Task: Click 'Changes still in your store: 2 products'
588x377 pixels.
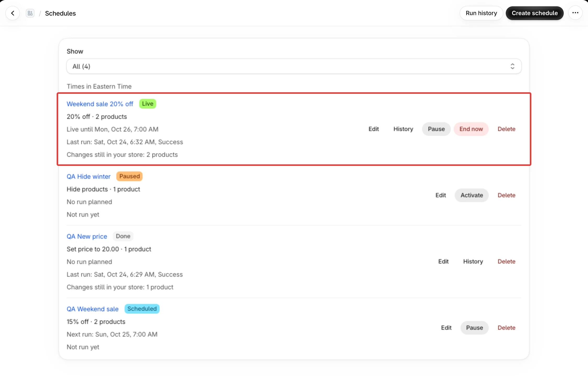Action: pos(122,155)
